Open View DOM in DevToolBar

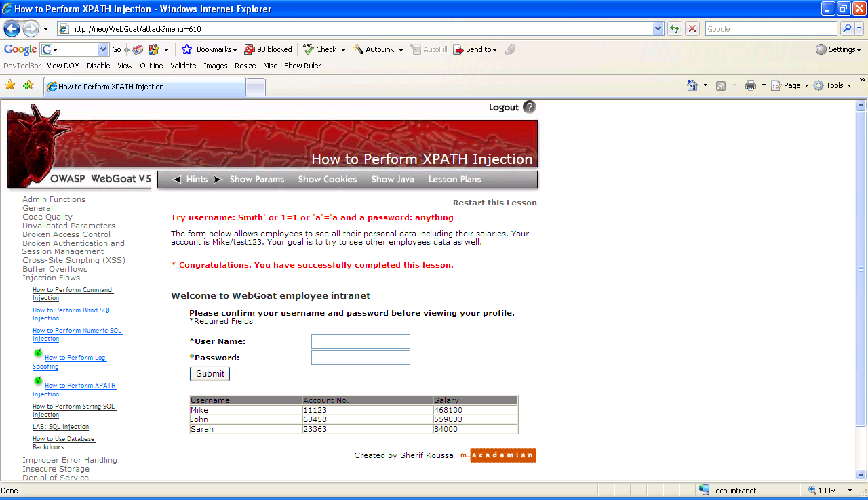tap(63, 66)
